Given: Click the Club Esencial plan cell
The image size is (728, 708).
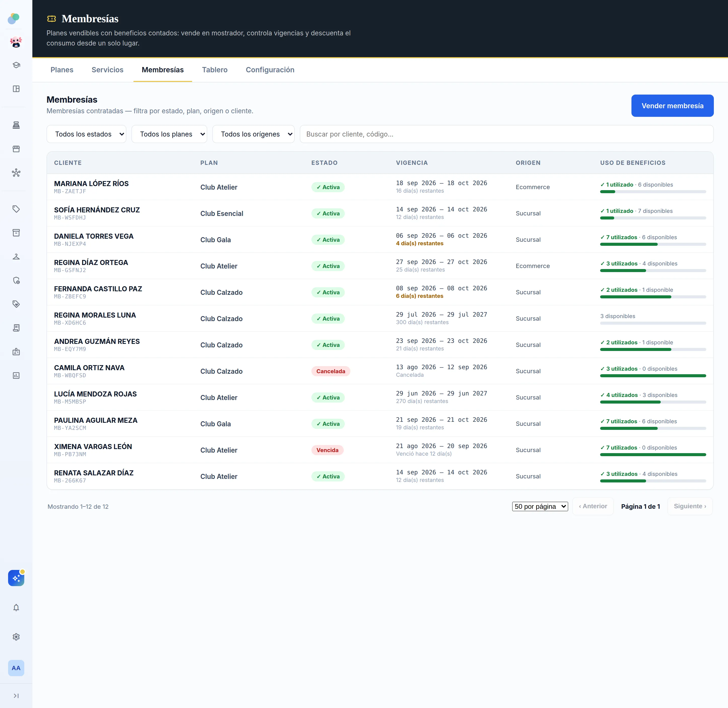Looking at the screenshot, I should pos(222,213).
